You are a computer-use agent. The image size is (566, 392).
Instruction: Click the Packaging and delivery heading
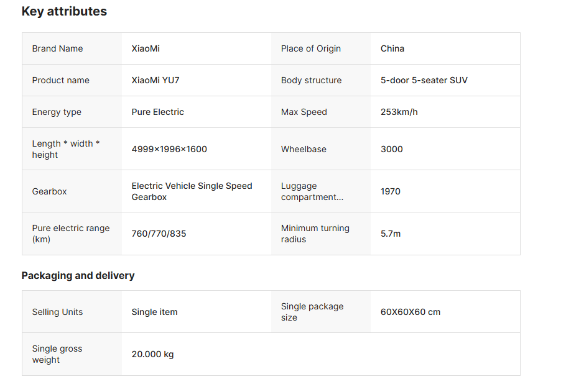tap(78, 275)
